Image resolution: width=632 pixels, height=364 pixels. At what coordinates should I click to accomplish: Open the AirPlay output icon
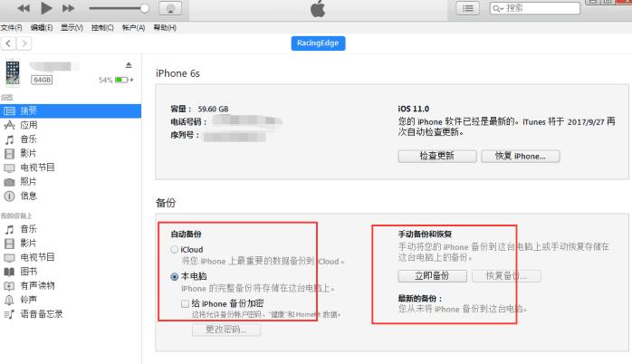(170, 8)
